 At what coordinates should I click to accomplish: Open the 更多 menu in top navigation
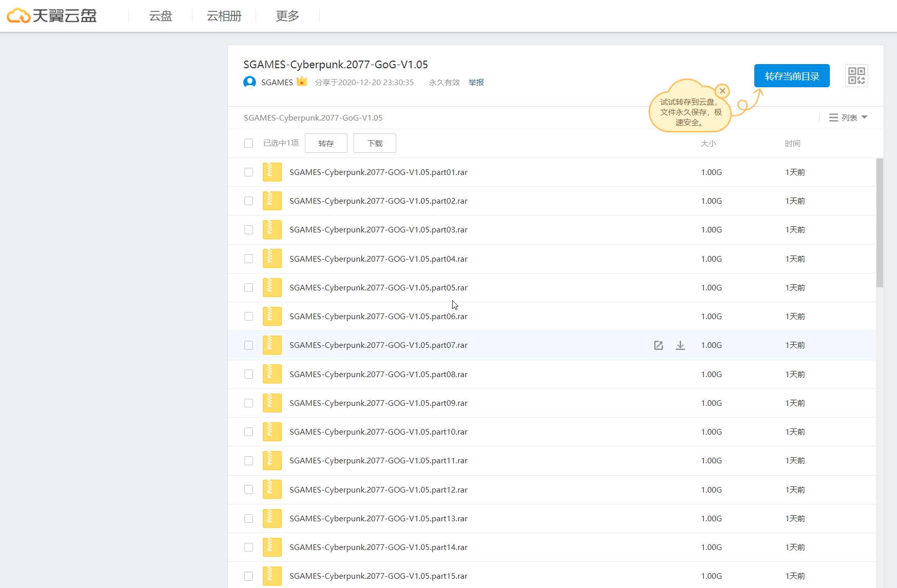[287, 16]
